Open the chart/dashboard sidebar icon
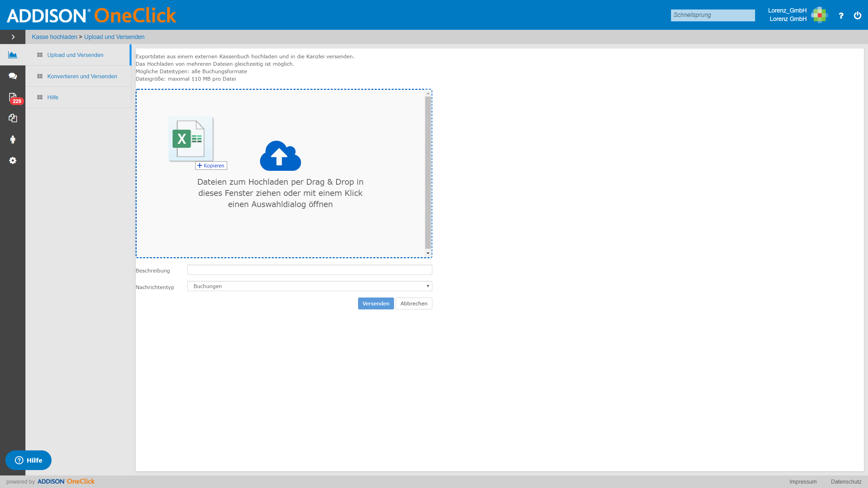Screen dimensions: 868x488 coord(13,55)
